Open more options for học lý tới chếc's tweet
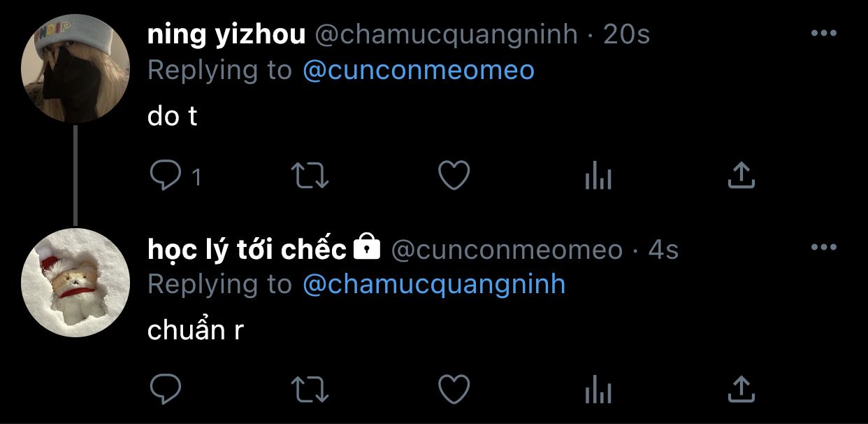This screenshot has width=868, height=424. click(x=823, y=247)
